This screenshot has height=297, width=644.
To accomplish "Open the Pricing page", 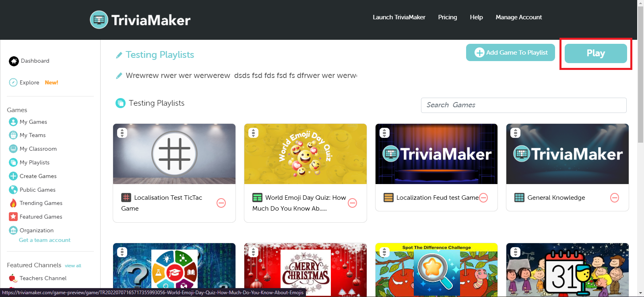I will tap(448, 17).
